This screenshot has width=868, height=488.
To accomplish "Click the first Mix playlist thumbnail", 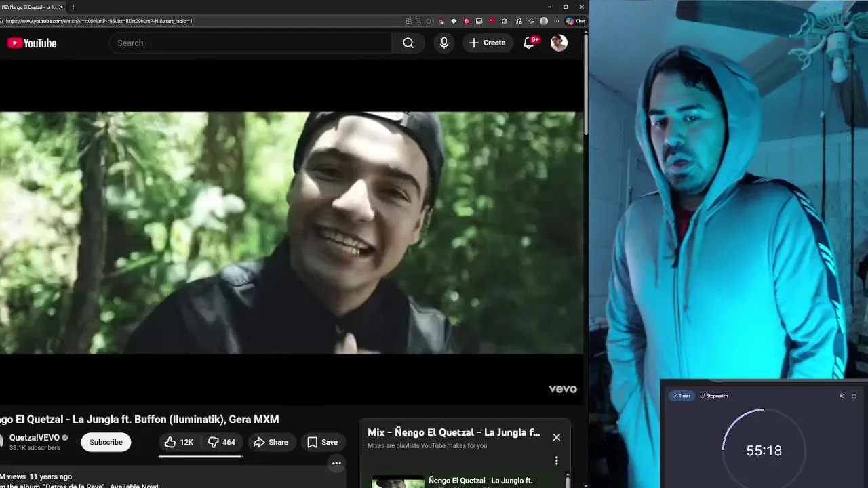I will (x=397, y=482).
